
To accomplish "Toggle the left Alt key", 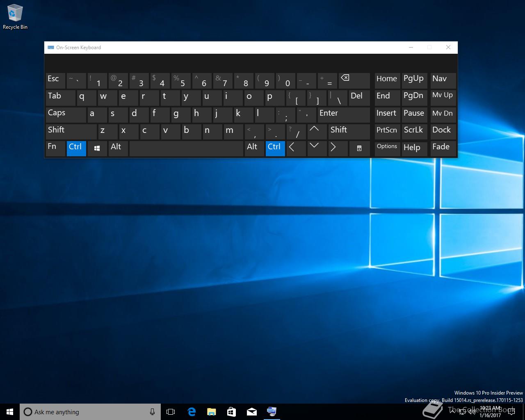I will pyautogui.click(x=118, y=148).
